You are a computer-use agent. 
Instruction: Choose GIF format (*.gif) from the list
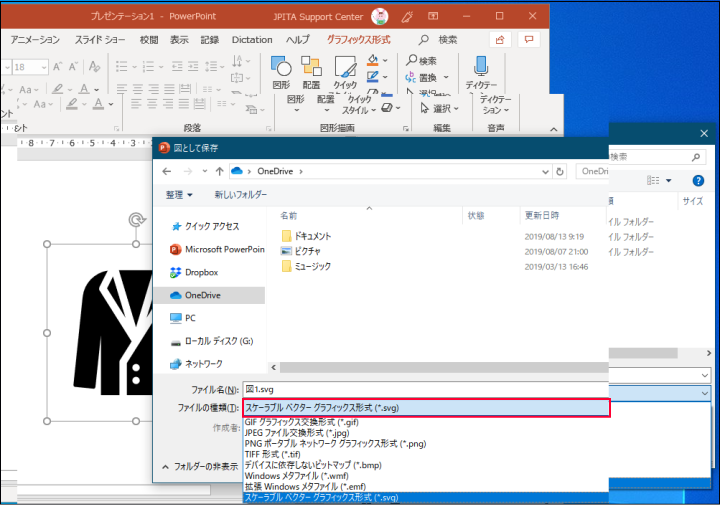[x=302, y=422]
